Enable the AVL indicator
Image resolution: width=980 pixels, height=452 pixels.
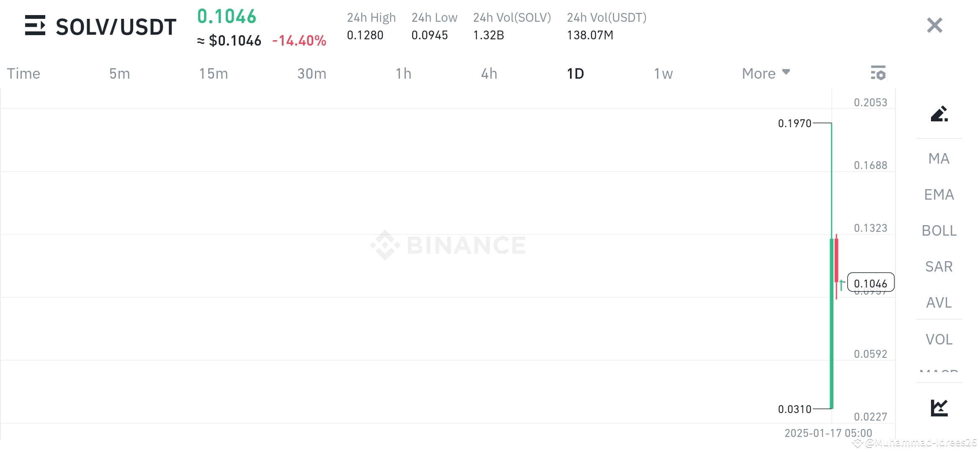point(939,303)
